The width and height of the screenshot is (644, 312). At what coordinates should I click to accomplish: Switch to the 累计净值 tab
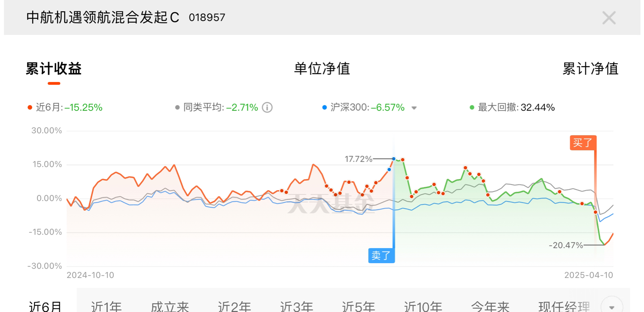coord(590,69)
